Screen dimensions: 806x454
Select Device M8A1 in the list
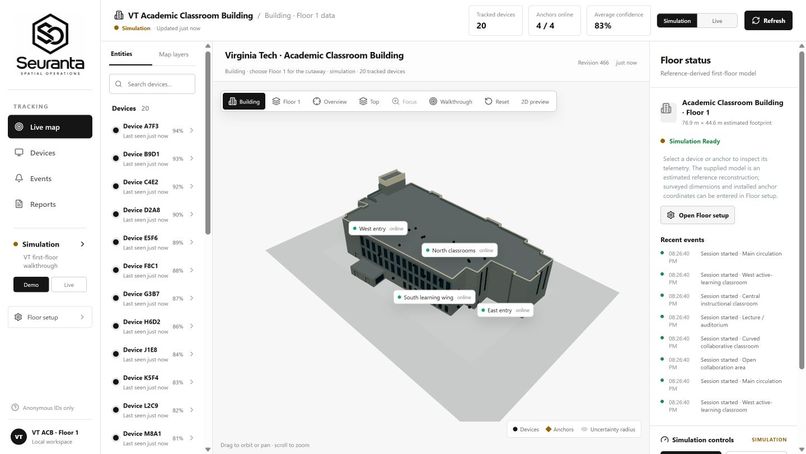point(153,438)
